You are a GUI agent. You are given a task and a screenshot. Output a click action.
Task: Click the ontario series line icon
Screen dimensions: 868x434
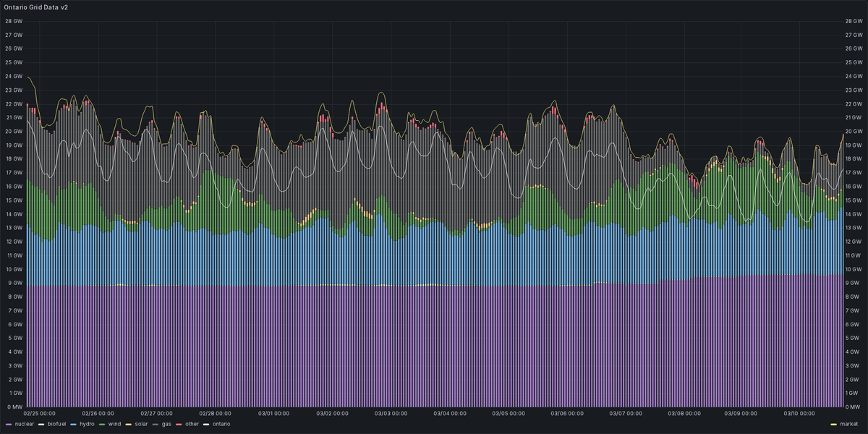[x=205, y=425]
